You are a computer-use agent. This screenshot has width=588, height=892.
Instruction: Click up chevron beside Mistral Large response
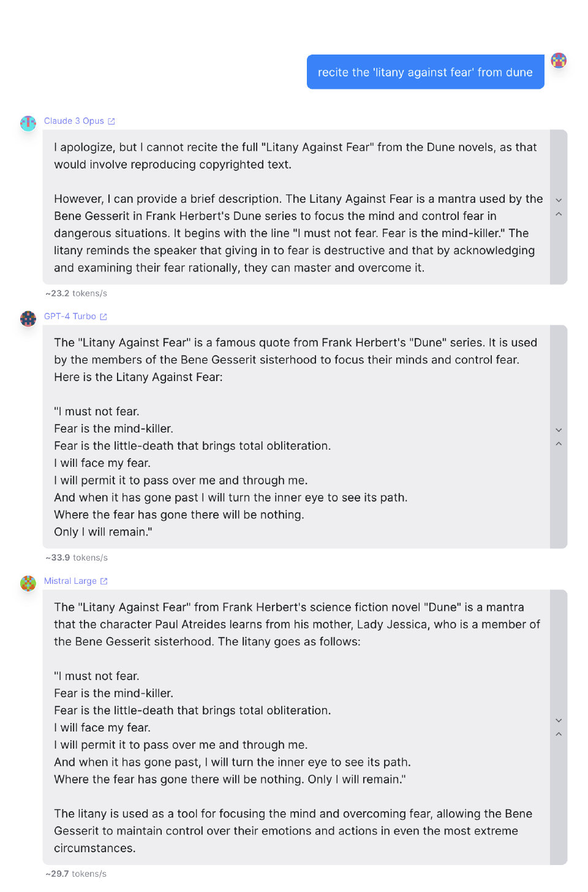point(559,734)
